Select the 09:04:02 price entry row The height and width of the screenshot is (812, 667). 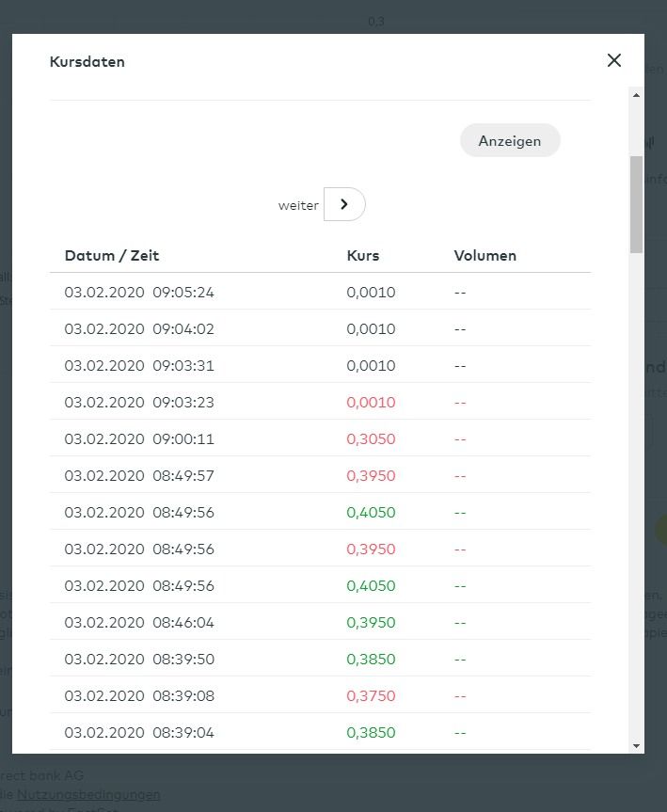[139, 329]
